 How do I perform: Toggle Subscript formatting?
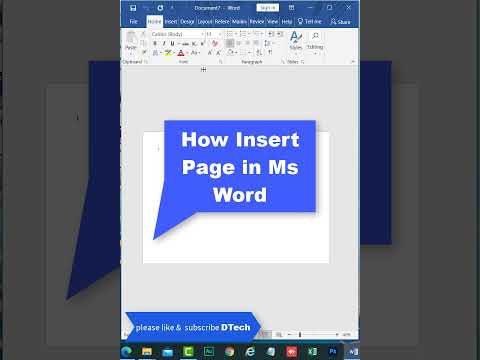coord(194,43)
